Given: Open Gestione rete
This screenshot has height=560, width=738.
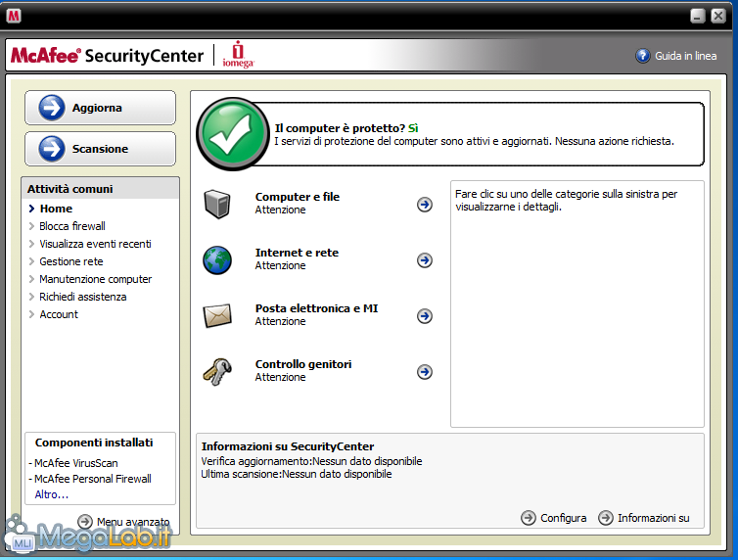Looking at the screenshot, I should (71, 261).
